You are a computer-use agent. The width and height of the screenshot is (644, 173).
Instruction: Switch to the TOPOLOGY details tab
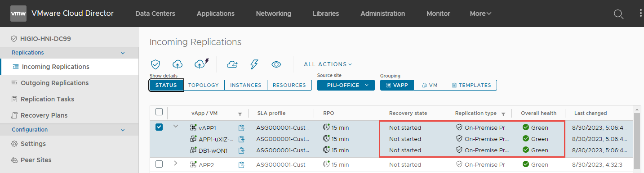click(204, 85)
